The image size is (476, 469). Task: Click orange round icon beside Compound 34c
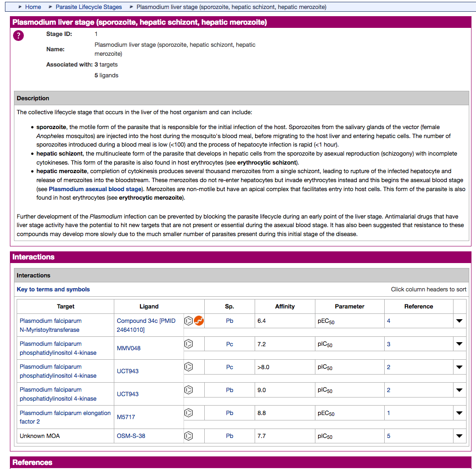[x=199, y=321]
